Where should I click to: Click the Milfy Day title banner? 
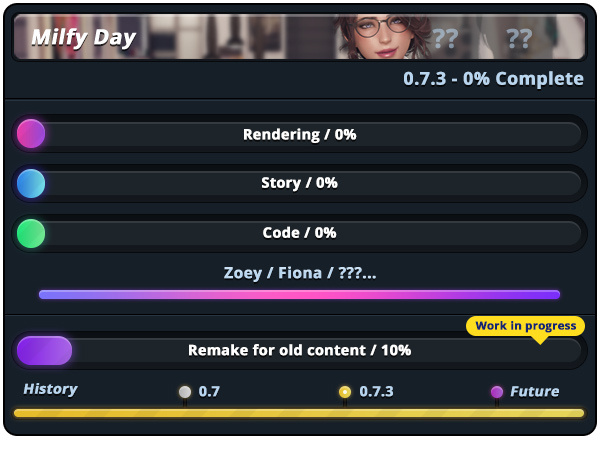[299, 37]
